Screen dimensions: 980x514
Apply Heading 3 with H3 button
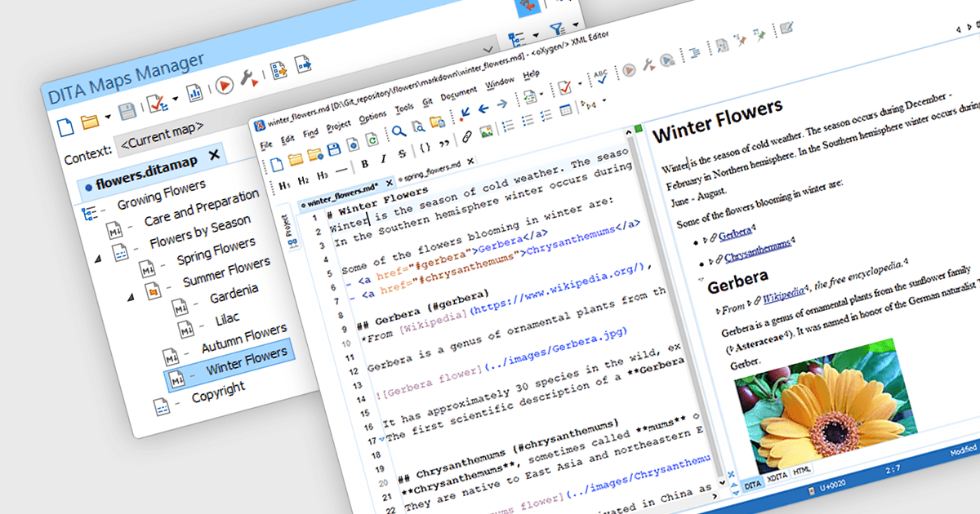(x=323, y=175)
